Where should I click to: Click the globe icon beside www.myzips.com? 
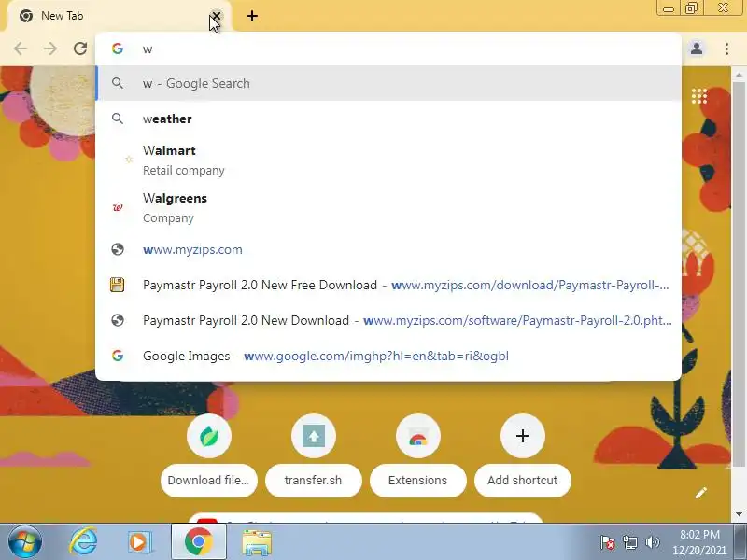[118, 249]
